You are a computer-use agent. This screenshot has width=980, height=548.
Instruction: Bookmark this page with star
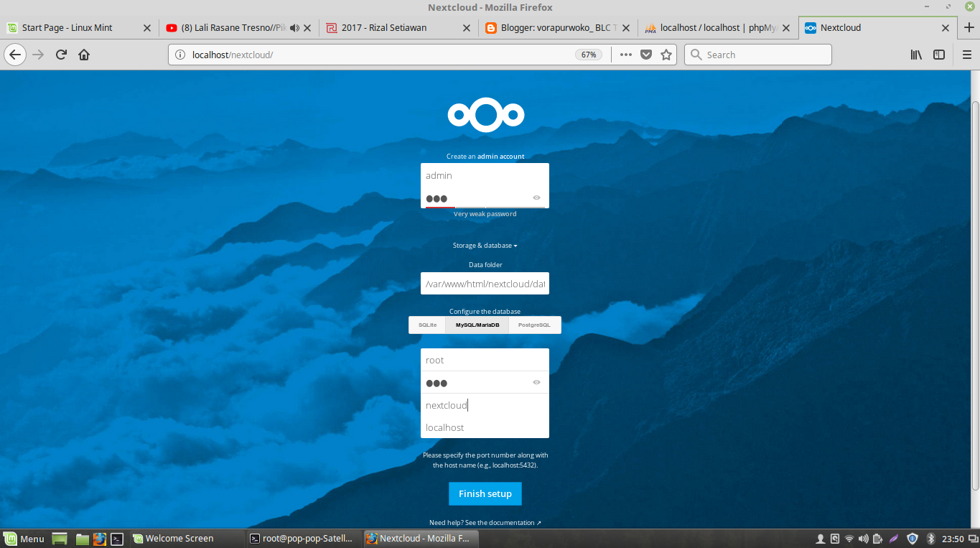click(666, 55)
